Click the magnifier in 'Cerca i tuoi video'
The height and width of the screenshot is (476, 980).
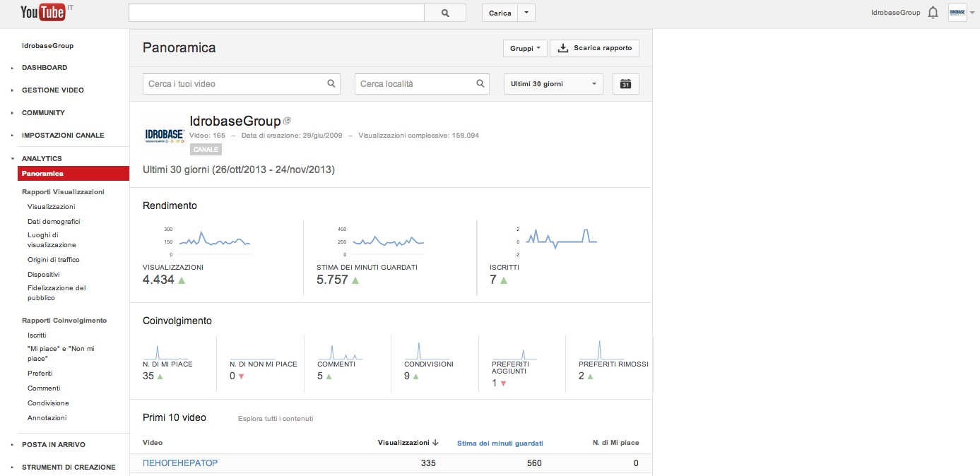(x=331, y=83)
